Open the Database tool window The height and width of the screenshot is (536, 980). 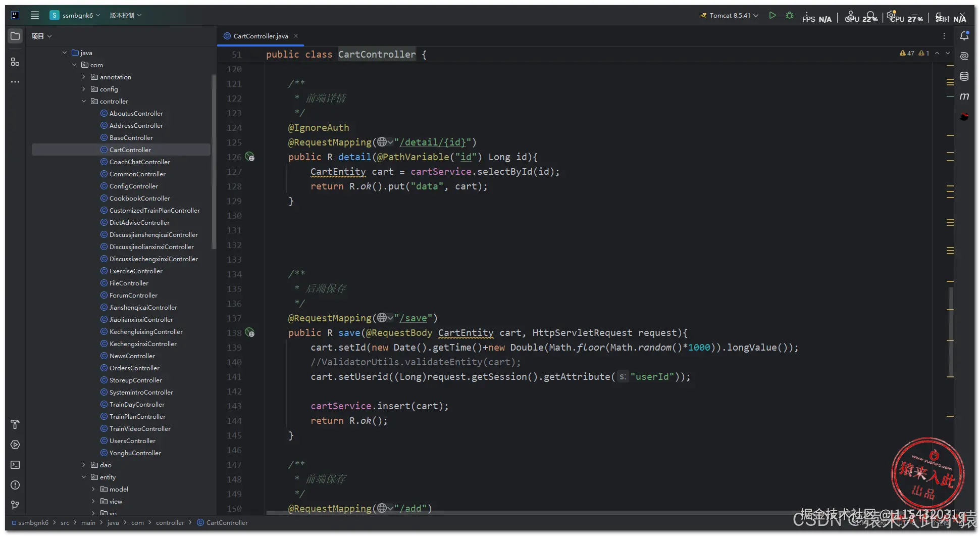click(x=964, y=76)
